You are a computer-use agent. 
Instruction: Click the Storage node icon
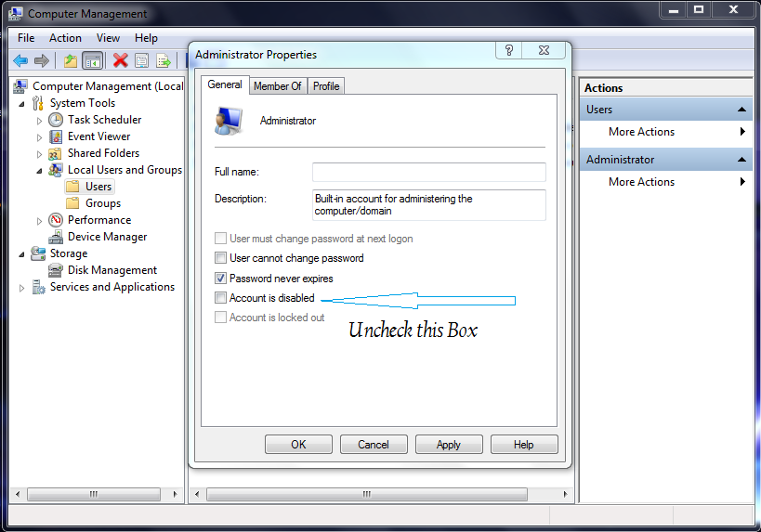[38, 253]
